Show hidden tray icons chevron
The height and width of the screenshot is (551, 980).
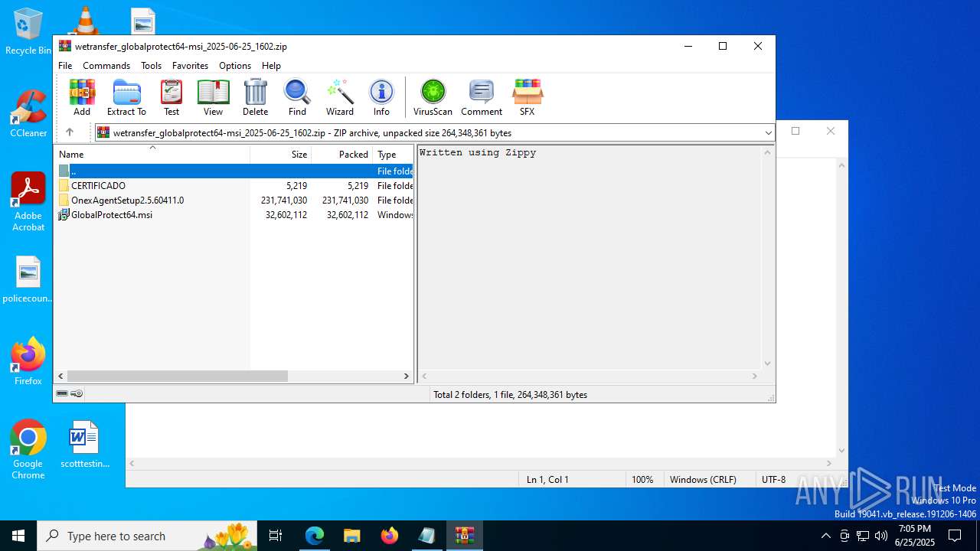pyautogui.click(x=825, y=536)
